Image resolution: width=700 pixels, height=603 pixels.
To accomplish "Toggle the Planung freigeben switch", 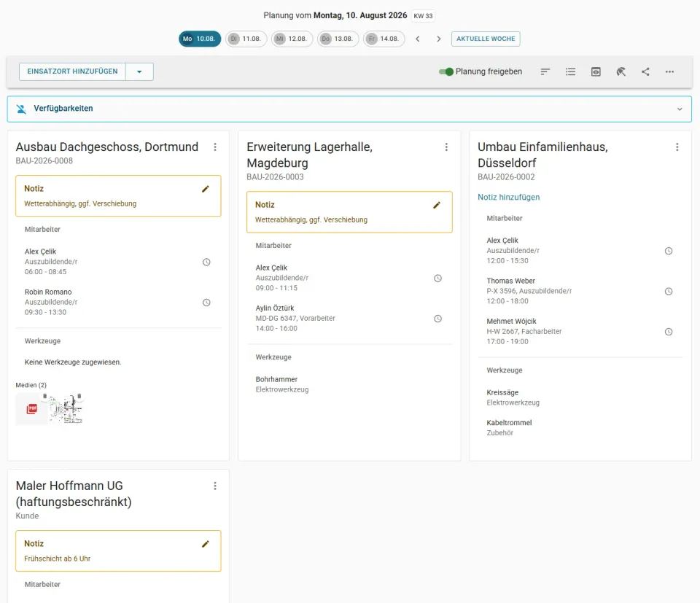I will (x=446, y=71).
